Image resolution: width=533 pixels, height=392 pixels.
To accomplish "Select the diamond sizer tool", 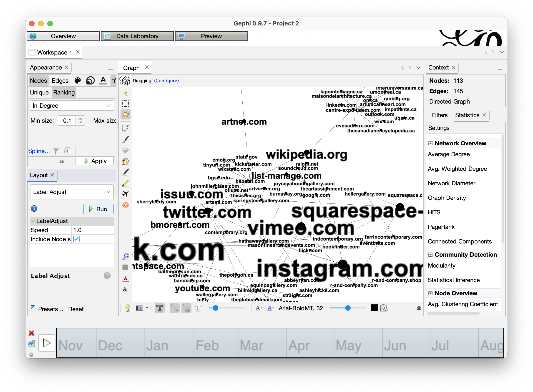I will pos(126,150).
